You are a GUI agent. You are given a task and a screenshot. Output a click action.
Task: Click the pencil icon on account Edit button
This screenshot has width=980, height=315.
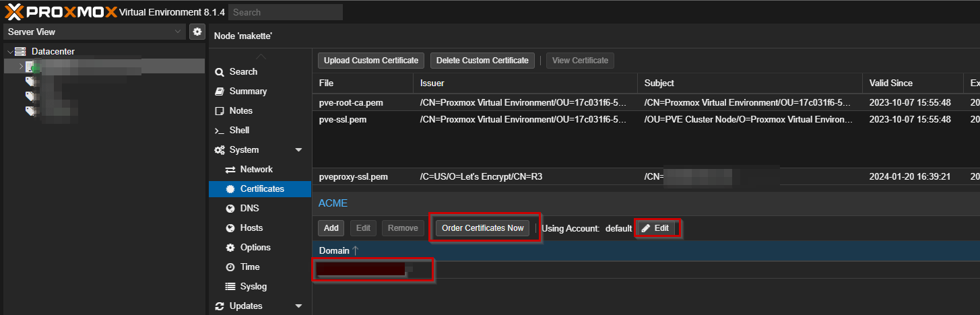pos(646,228)
